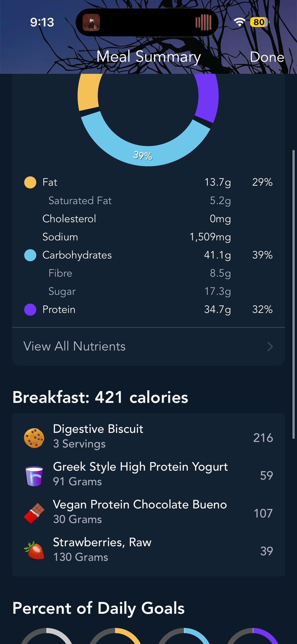The height and width of the screenshot is (644, 297).
Task: Select the blue Carbohydrates legend dot
Action: 30,255
